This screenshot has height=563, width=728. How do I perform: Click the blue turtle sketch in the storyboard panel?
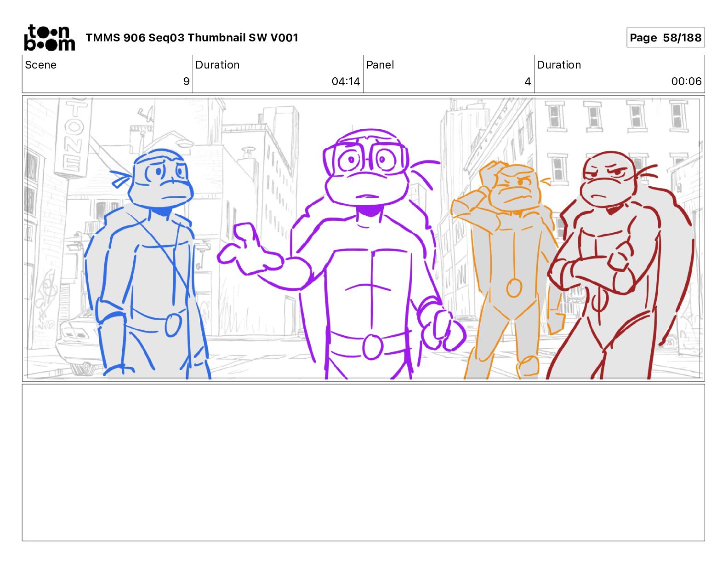pos(147,264)
